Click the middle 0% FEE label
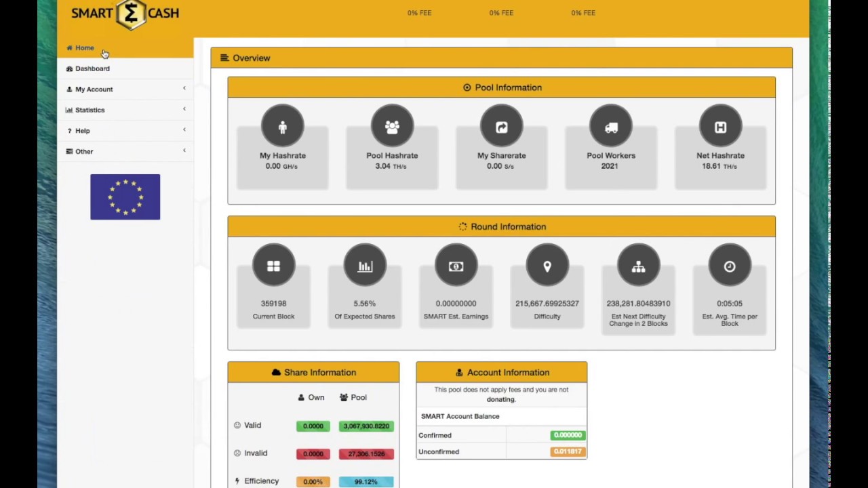The height and width of the screenshot is (488, 868). (501, 13)
